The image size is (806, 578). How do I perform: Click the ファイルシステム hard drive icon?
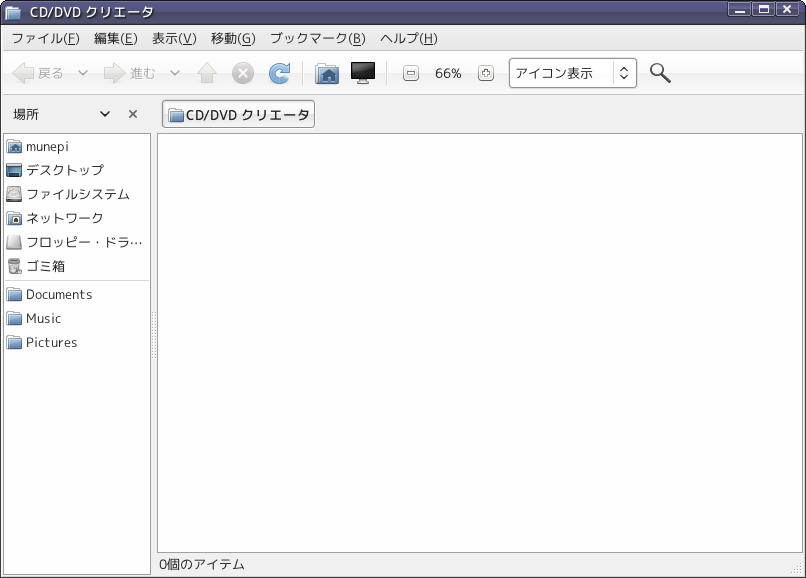coord(14,194)
